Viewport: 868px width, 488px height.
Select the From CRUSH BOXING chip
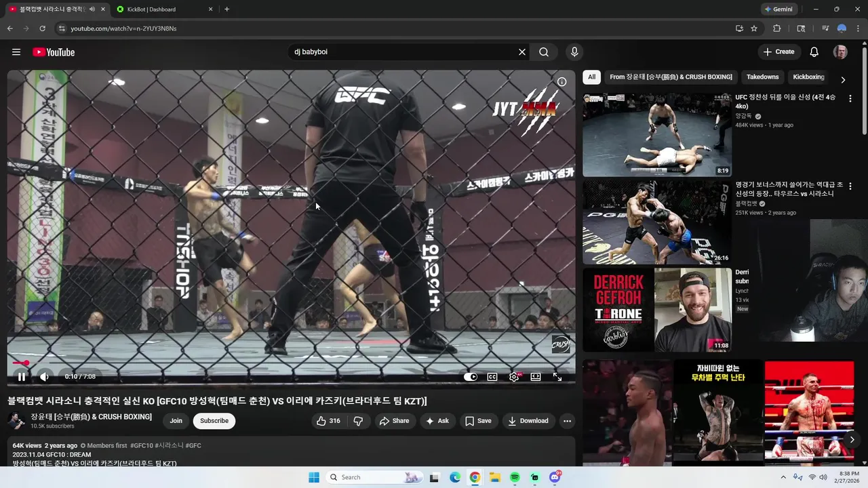point(671,77)
